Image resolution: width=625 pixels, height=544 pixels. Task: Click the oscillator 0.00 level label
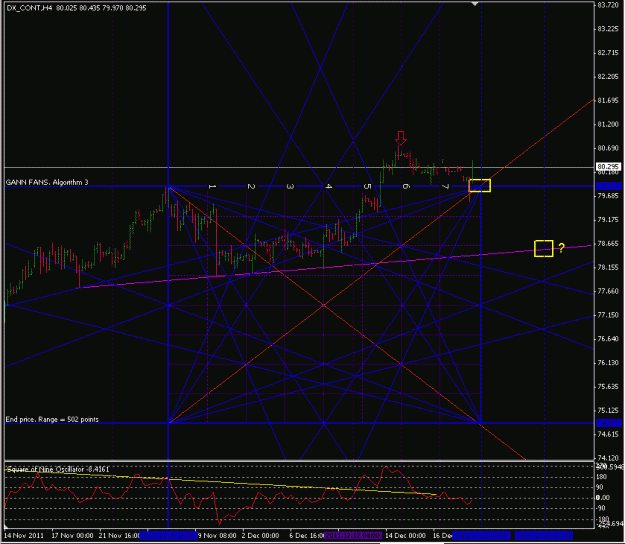tap(603, 498)
